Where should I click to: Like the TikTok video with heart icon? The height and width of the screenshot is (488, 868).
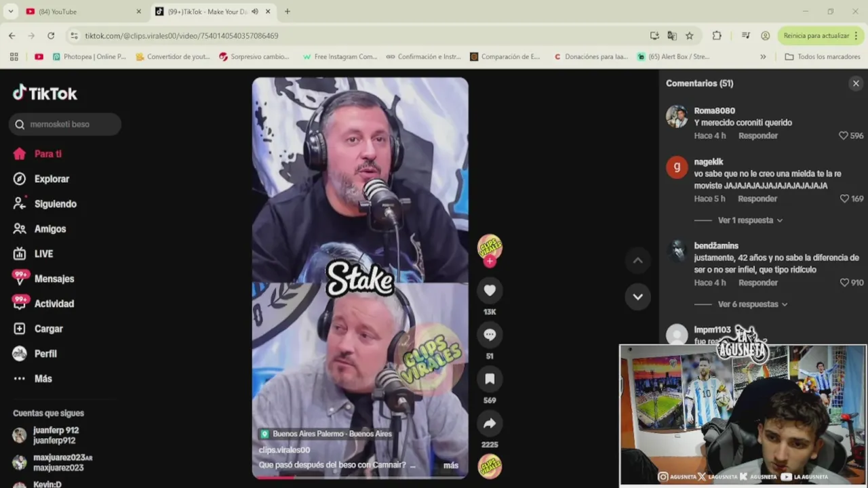point(490,290)
